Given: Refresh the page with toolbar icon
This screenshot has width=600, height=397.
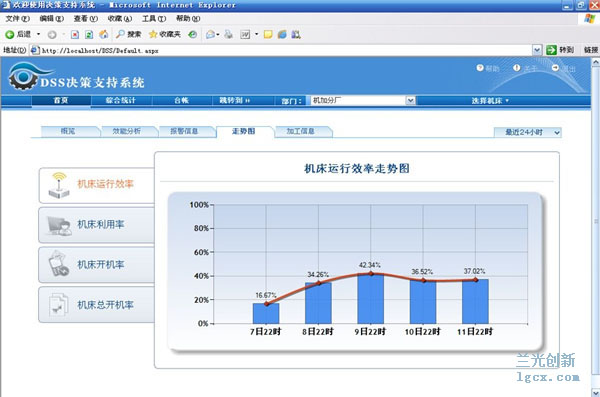Looking at the screenshot, I should coord(89,35).
